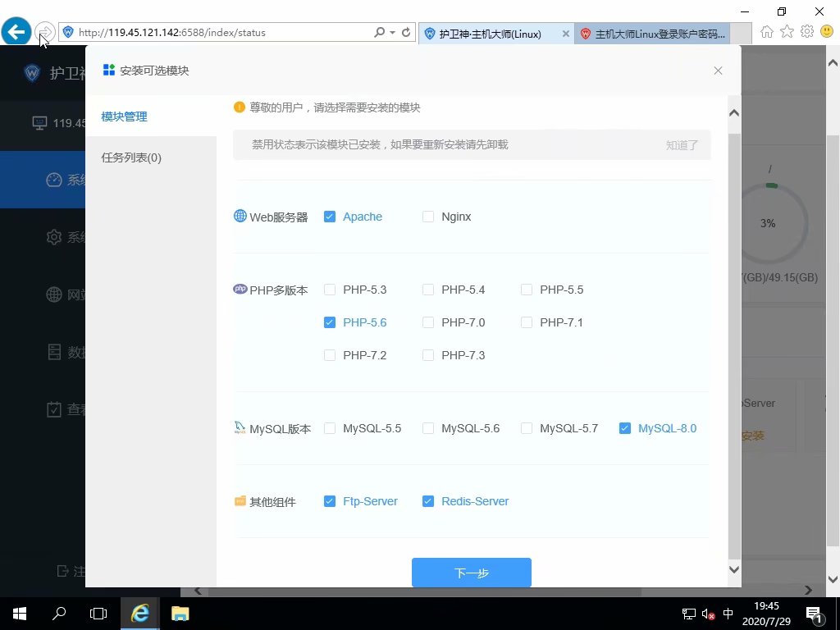Open File Explorer from taskbar
This screenshot has width=840, height=630.
point(180,614)
